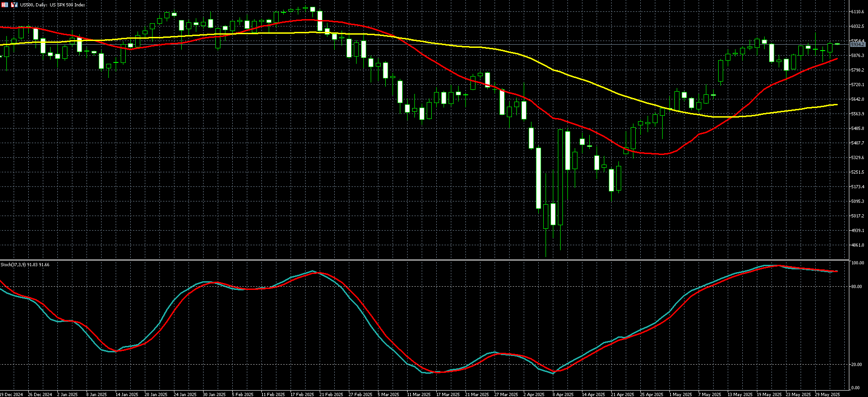The width and height of the screenshot is (868, 397).
Task: Click the stochastic 20.00 level label
Action: 856,365
